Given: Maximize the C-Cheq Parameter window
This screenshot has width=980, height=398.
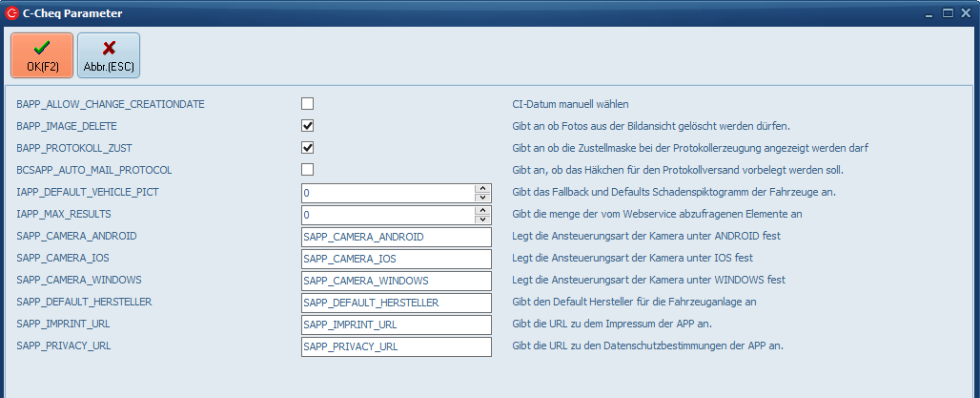Looking at the screenshot, I should pos(948,13).
